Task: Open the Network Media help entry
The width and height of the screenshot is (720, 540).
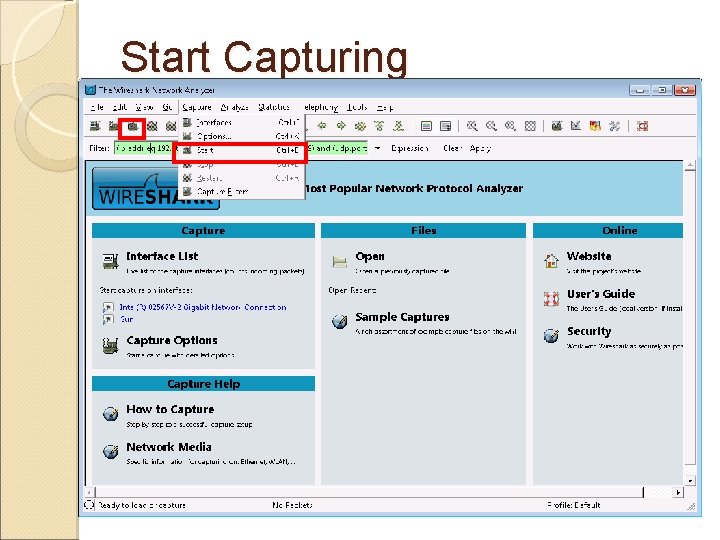Action: click(169, 447)
